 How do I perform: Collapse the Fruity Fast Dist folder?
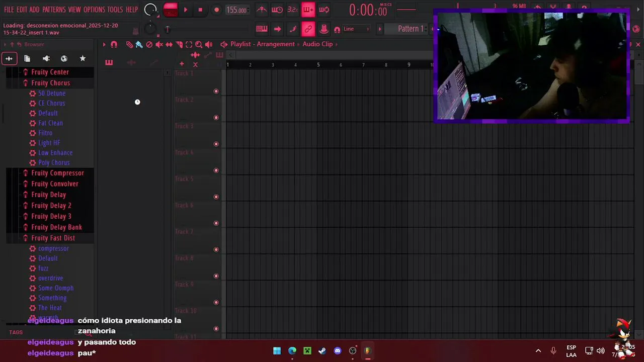tap(53, 238)
